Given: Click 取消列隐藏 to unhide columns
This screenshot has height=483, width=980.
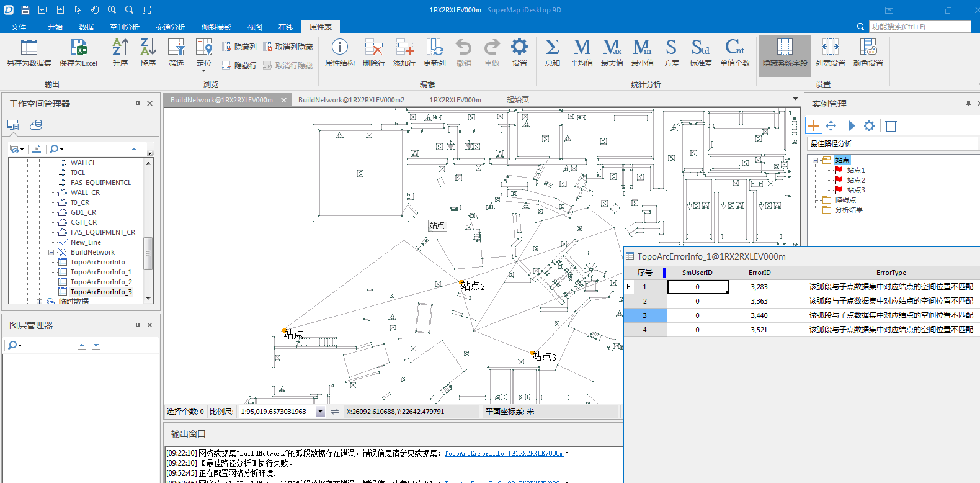Looking at the screenshot, I should coord(288,47).
